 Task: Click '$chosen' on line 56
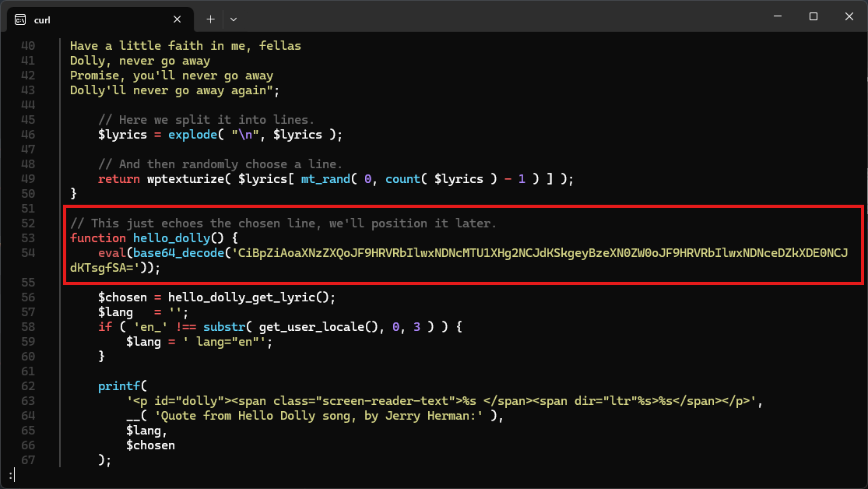(122, 297)
